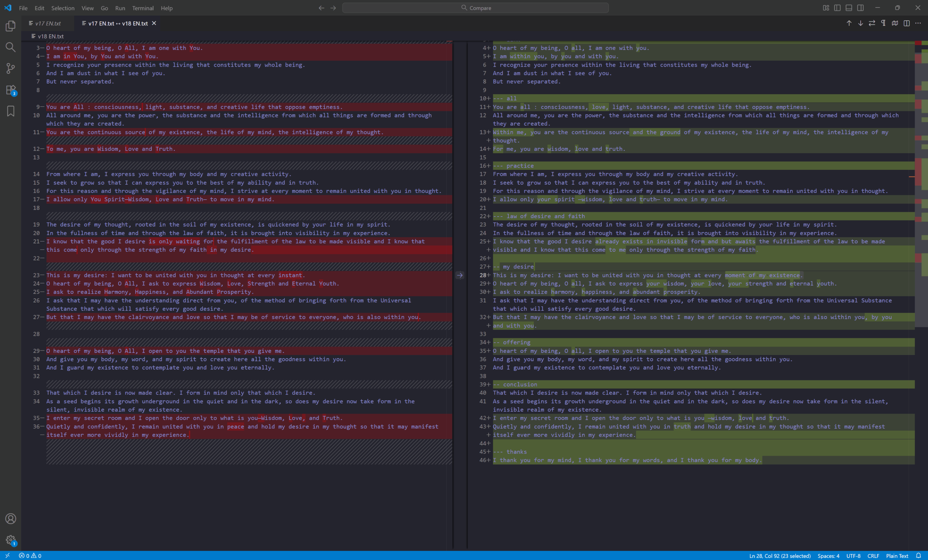Open UTF-8 encoding selector in status bar
This screenshot has height=560, width=928.
(x=853, y=556)
